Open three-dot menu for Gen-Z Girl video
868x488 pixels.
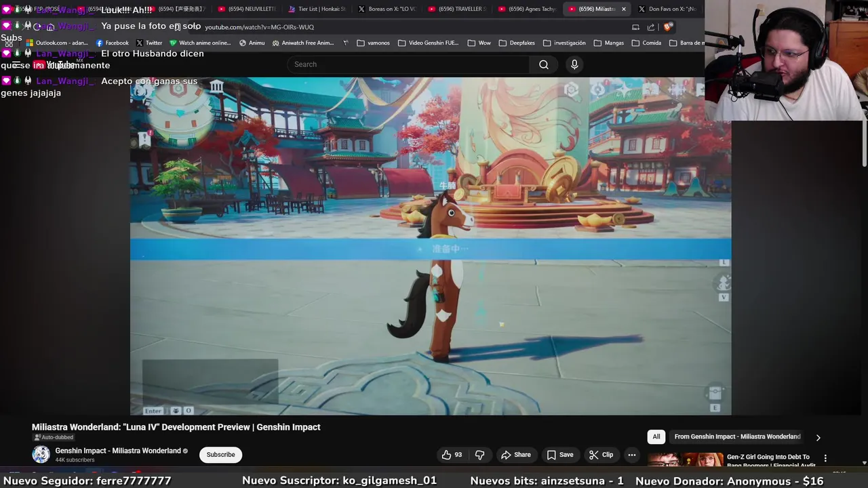point(825,458)
